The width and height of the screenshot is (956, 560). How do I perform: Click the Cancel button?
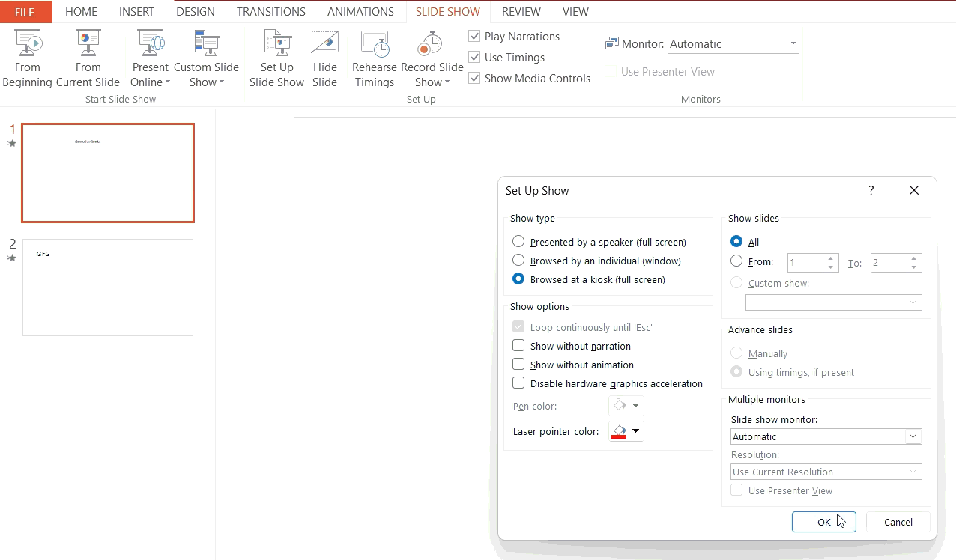point(898,522)
